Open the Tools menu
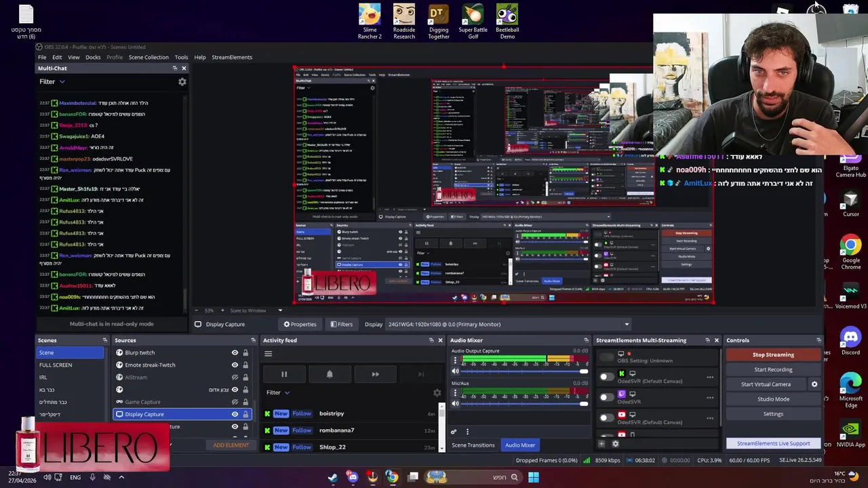868x488 pixels. click(181, 57)
